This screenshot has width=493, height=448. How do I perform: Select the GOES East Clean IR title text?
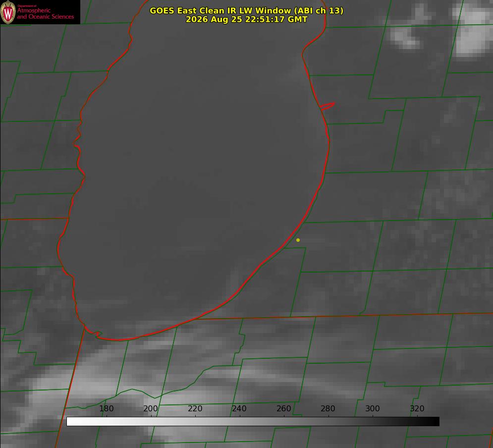pyautogui.click(x=246, y=10)
